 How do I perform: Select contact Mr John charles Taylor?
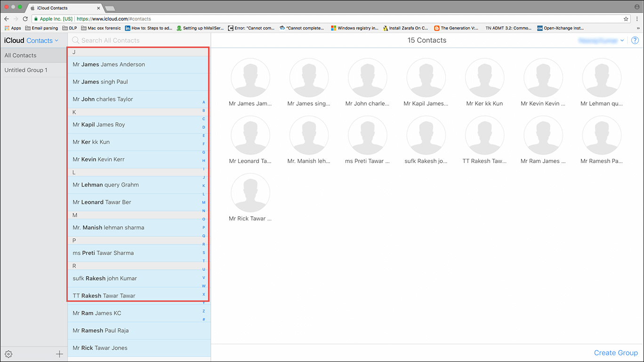(x=138, y=99)
